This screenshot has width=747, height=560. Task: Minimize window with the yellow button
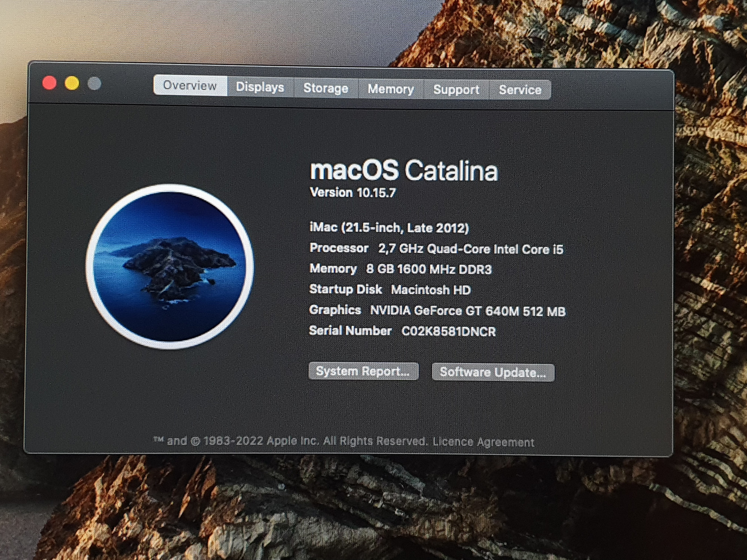pyautogui.click(x=72, y=83)
